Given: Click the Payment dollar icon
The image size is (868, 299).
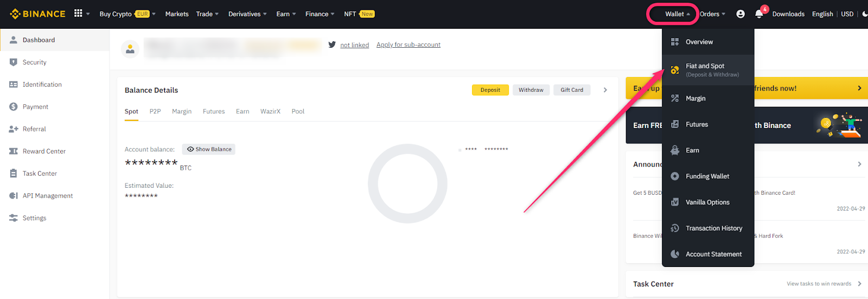Looking at the screenshot, I should pos(14,107).
